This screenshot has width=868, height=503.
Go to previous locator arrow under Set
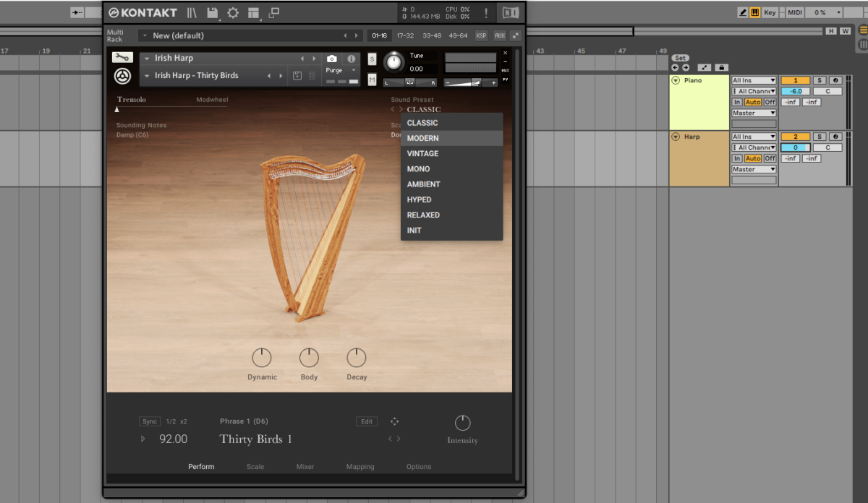[676, 67]
